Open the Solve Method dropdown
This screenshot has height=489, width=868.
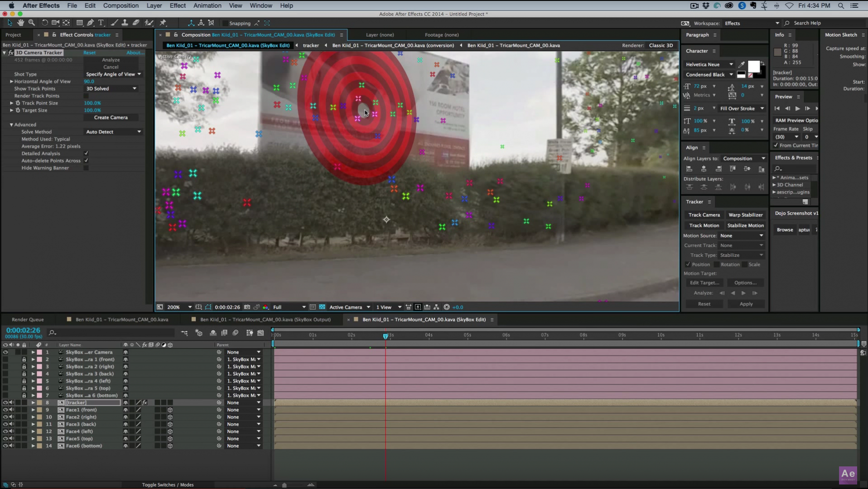pyautogui.click(x=113, y=132)
